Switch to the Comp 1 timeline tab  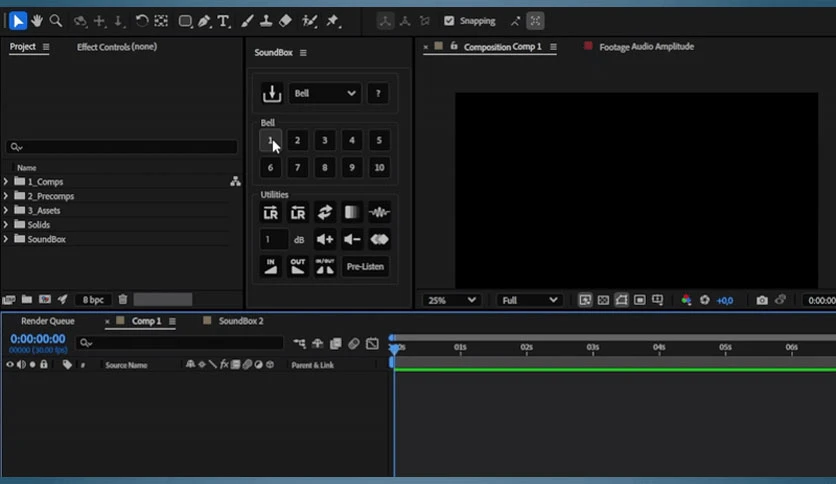point(146,321)
